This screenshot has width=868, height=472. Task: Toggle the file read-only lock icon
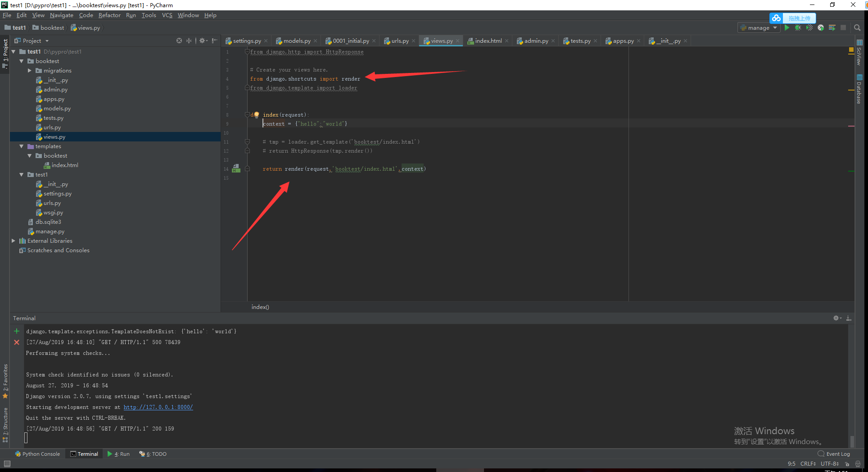tap(847, 463)
